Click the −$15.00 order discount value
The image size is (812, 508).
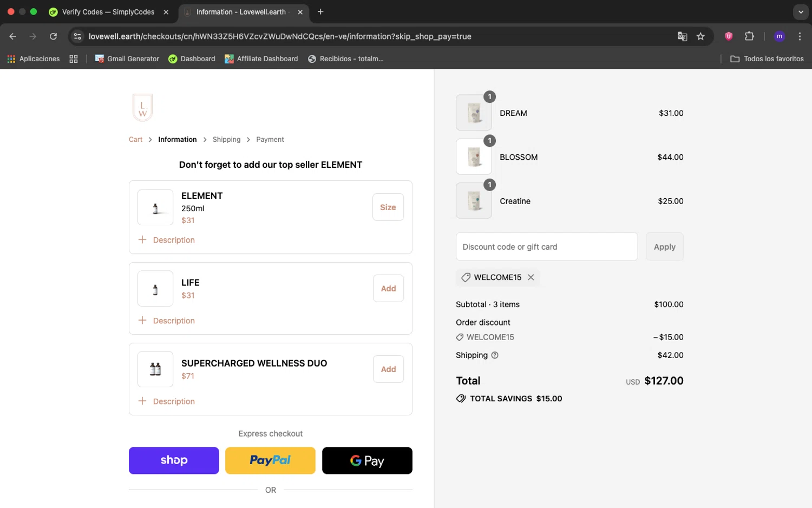click(x=668, y=337)
